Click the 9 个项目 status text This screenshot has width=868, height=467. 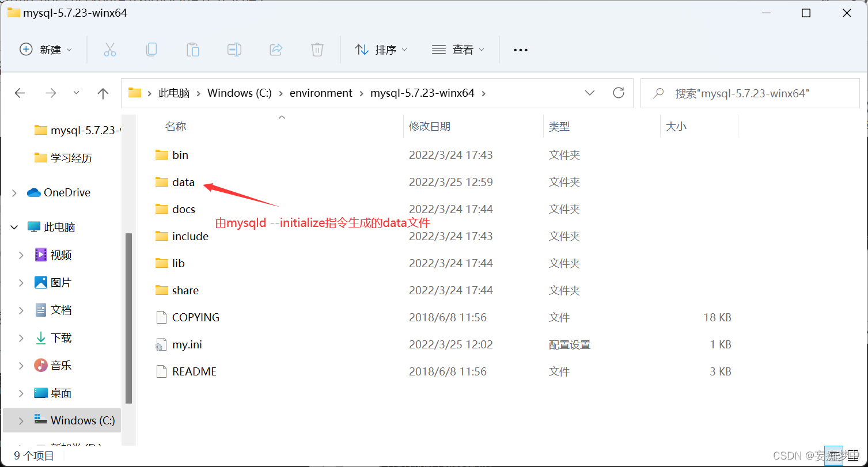[x=34, y=456]
